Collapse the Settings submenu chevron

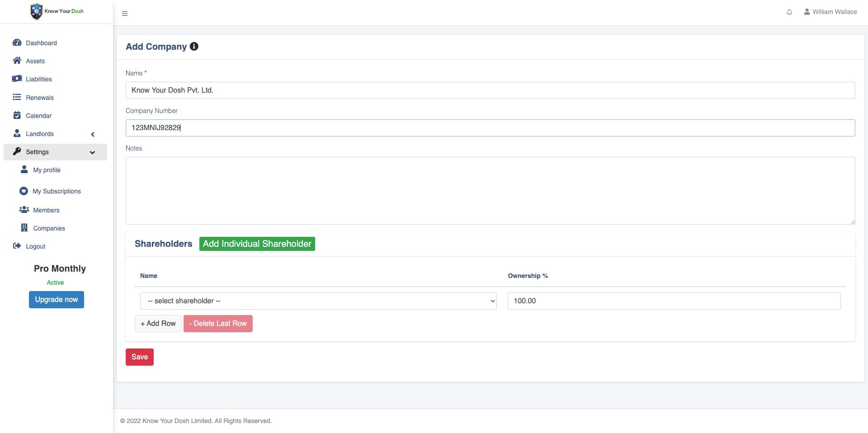[x=93, y=152]
